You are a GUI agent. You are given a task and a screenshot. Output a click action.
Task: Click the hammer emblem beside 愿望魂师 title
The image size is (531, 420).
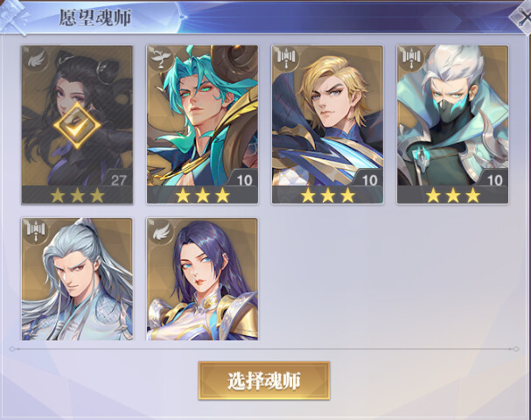[x=15, y=17]
